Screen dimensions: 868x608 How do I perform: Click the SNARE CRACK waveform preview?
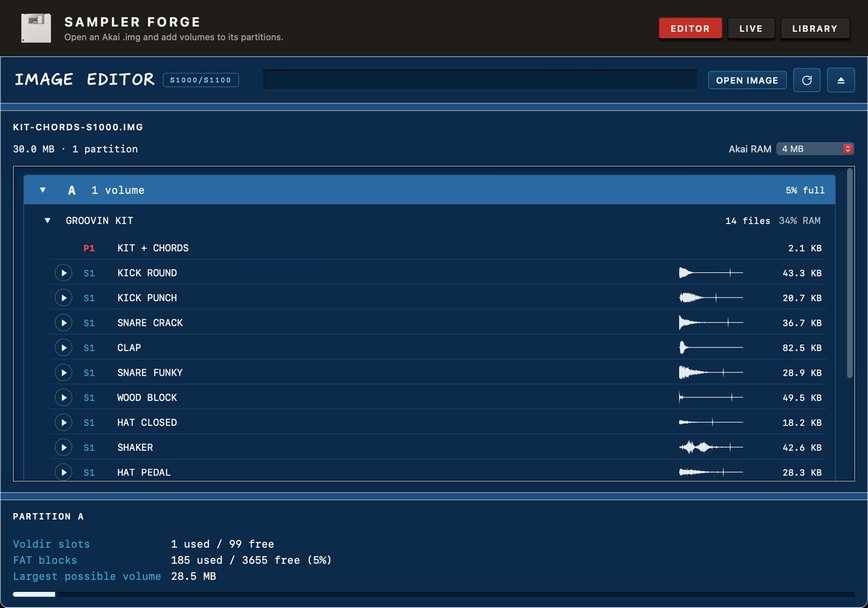coord(711,323)
